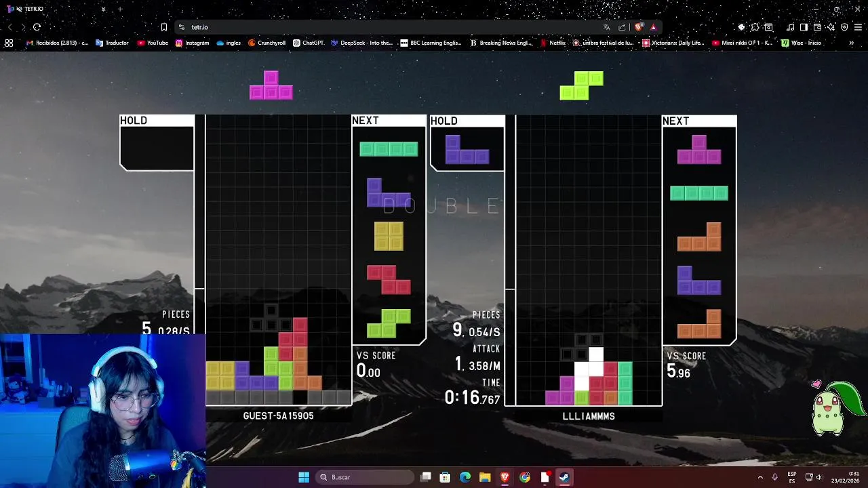868x488 pixels.
Task: Open the DeepSeek bookmark
Action: (361, 43)
